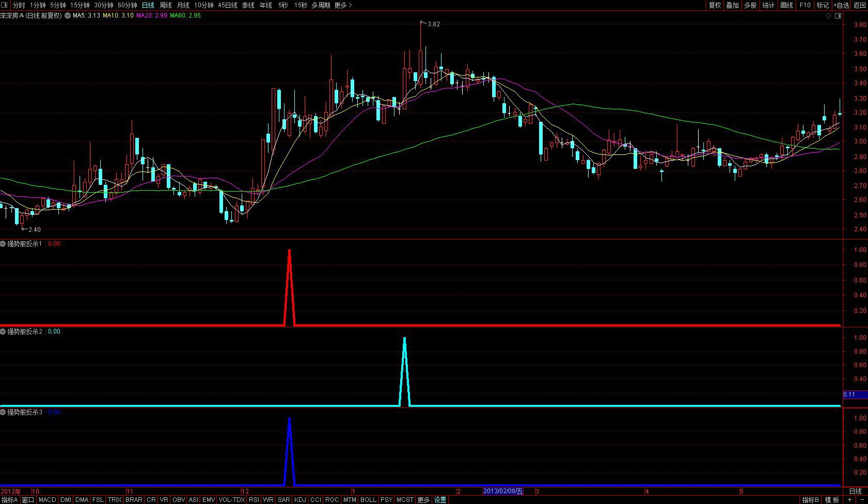Open the 设置 settings in bottom bar
Image resolution: width=868 pixels, height=504 pixels.
440,500
